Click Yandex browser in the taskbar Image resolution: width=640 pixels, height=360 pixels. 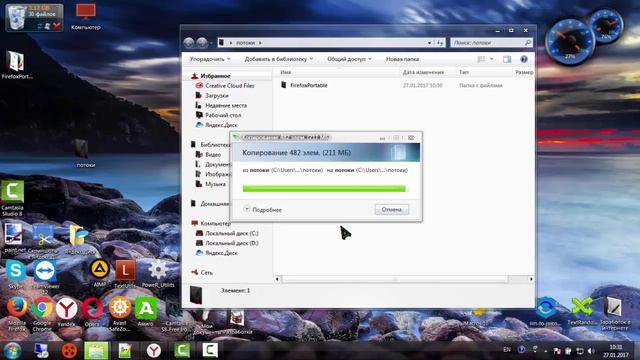pyautogui.click(x=153, y=351)
